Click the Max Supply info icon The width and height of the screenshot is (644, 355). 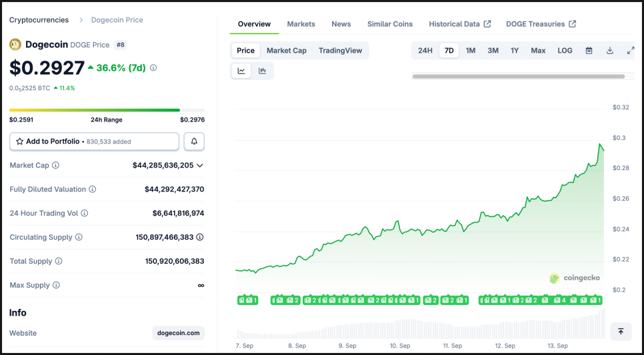coord(56,285)
